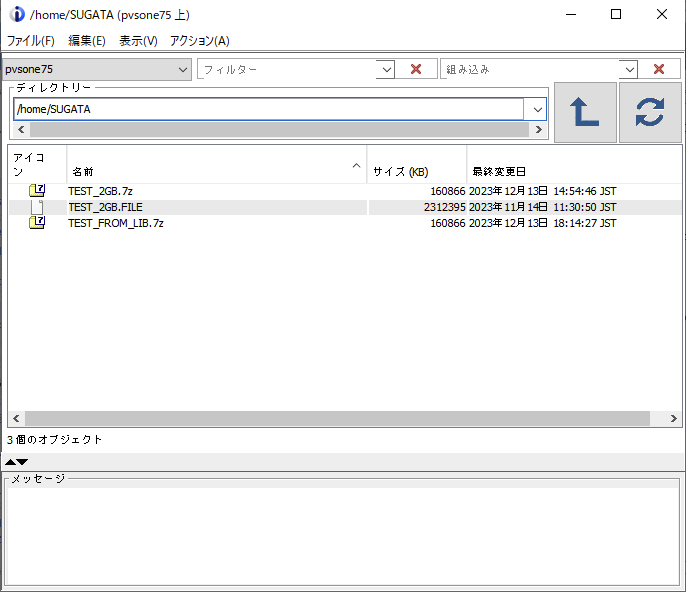Click the 3 個のオブジェクト status text
Viewport: 686px width, 592px height.
(x=54, y=439)
